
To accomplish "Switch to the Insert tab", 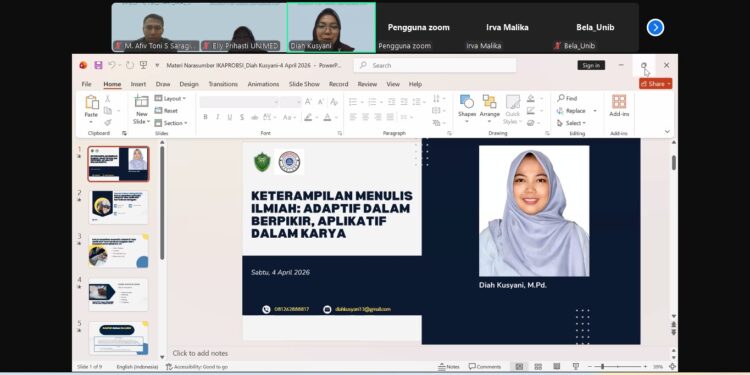I will [x=138, y=84].
